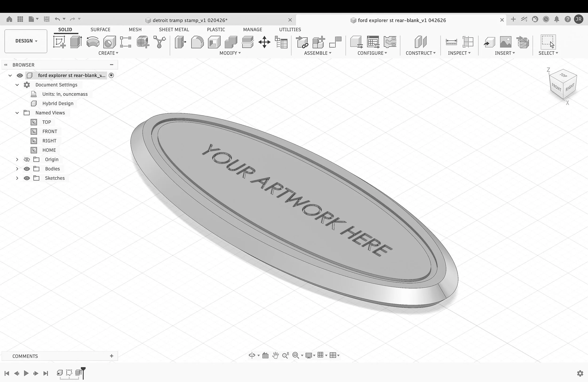
Task: Open the Configuration Table icon
Action: coord(373,42)
